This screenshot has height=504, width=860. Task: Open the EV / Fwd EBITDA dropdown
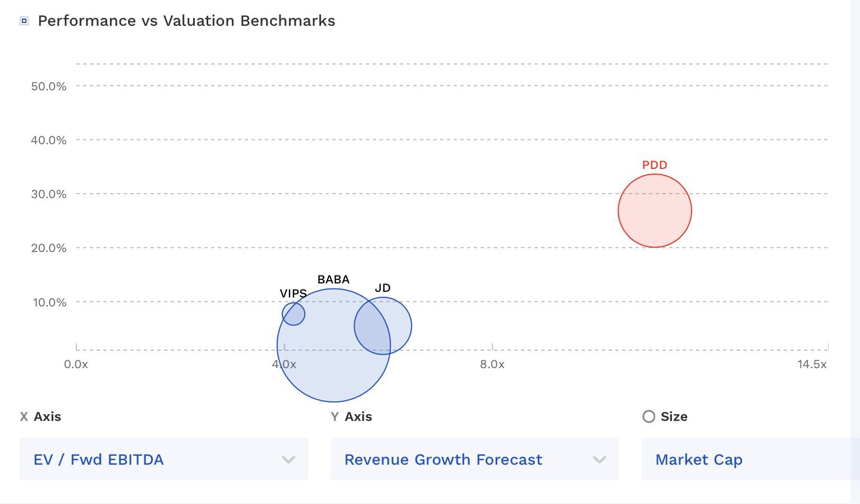164,459
